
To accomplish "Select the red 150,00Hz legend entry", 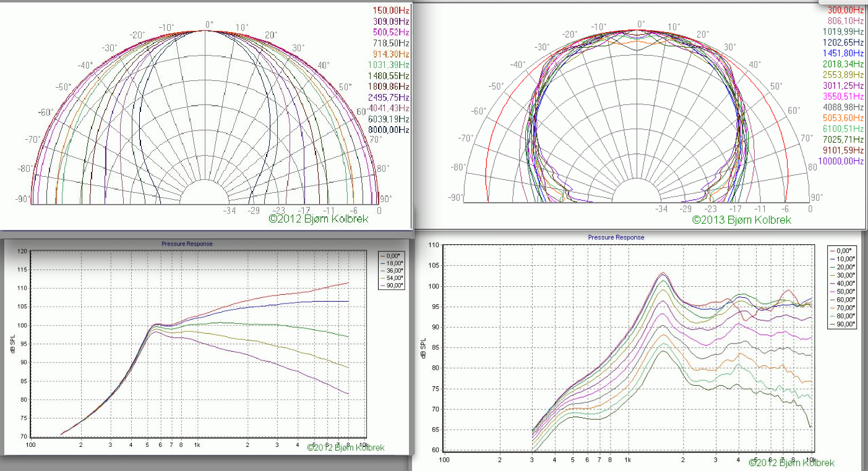I will click(391, 10).
